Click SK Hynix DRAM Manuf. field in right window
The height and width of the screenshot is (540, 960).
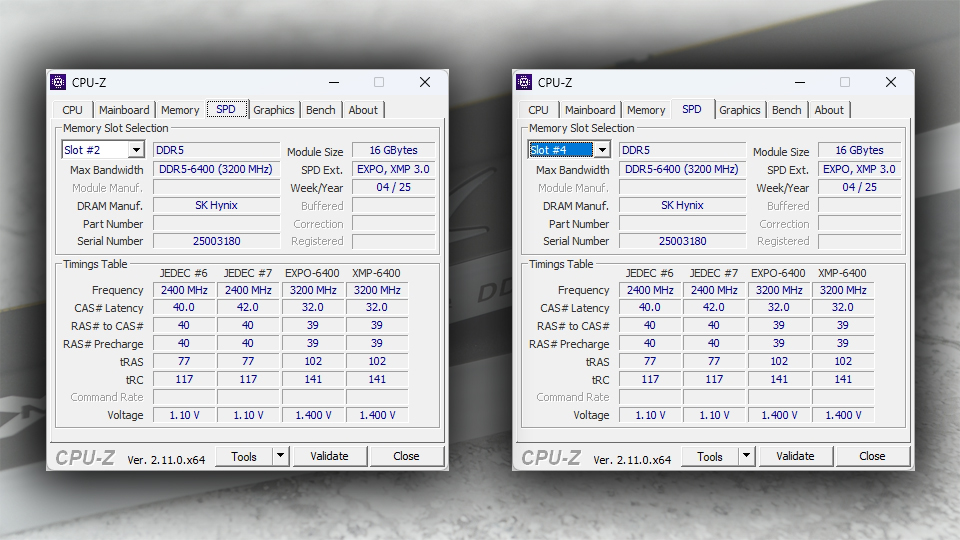click(x=682, y=205)
